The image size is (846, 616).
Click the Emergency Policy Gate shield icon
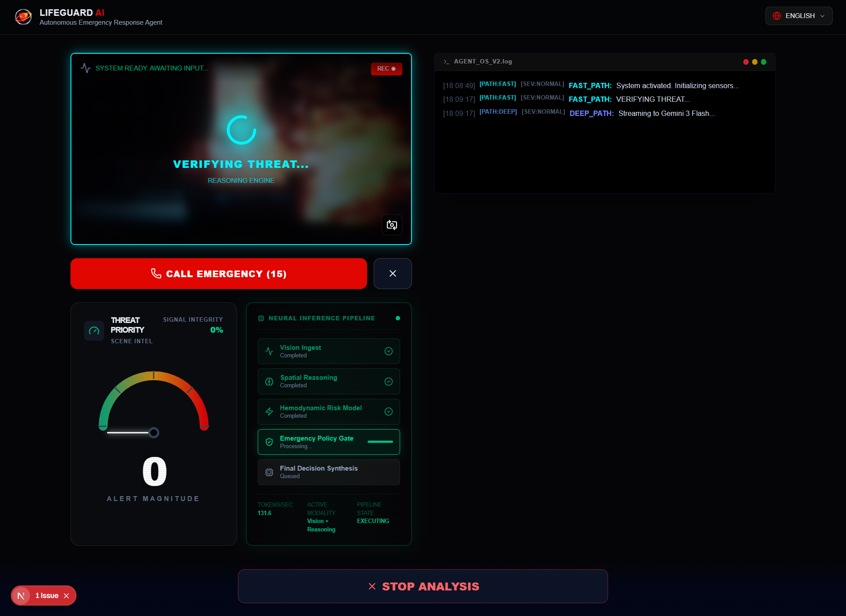(269, 442)
